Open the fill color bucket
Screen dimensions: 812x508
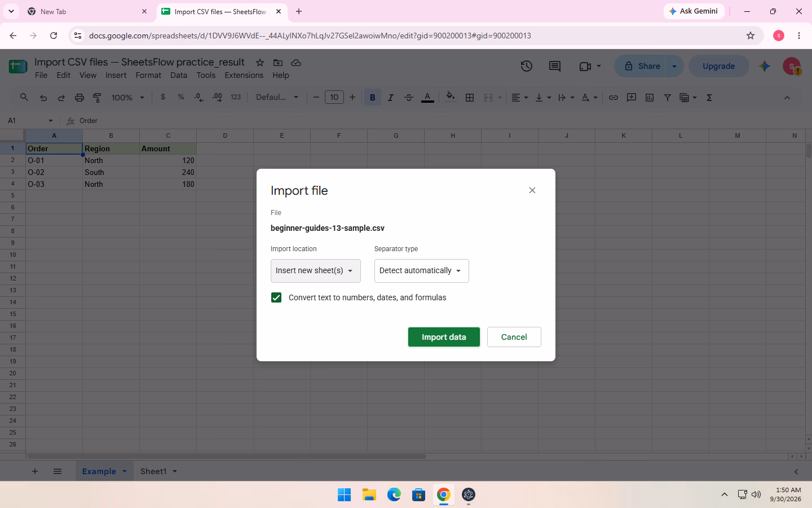tap(450, 97)
